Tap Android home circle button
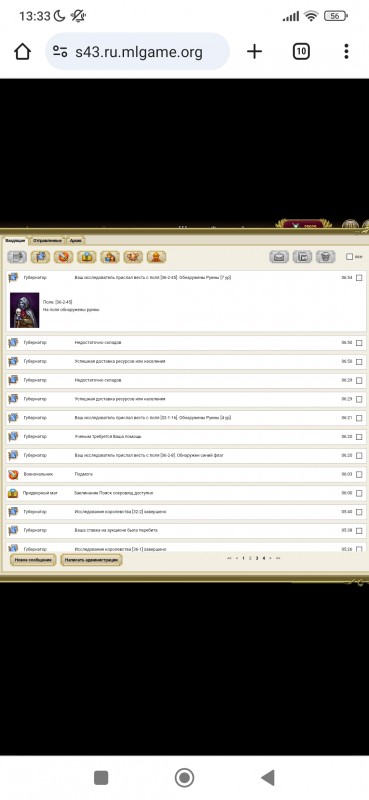This screenshot has width=369, height=800. 184,778
